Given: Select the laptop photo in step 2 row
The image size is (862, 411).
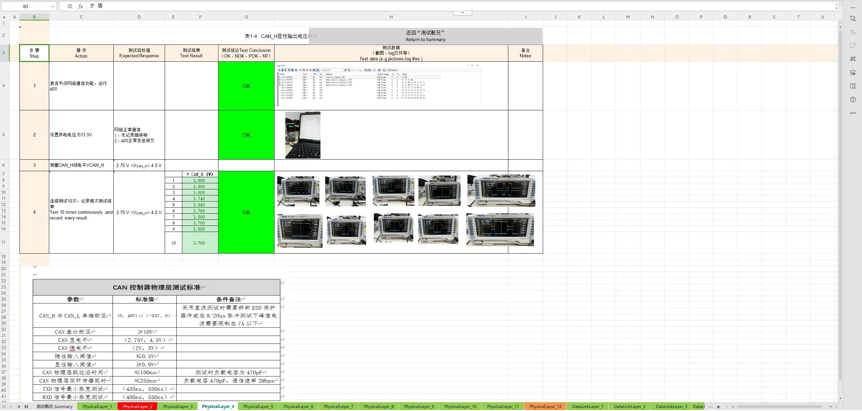Looking at the screenshot, I should pyautogui.click(x=302, y=135).
